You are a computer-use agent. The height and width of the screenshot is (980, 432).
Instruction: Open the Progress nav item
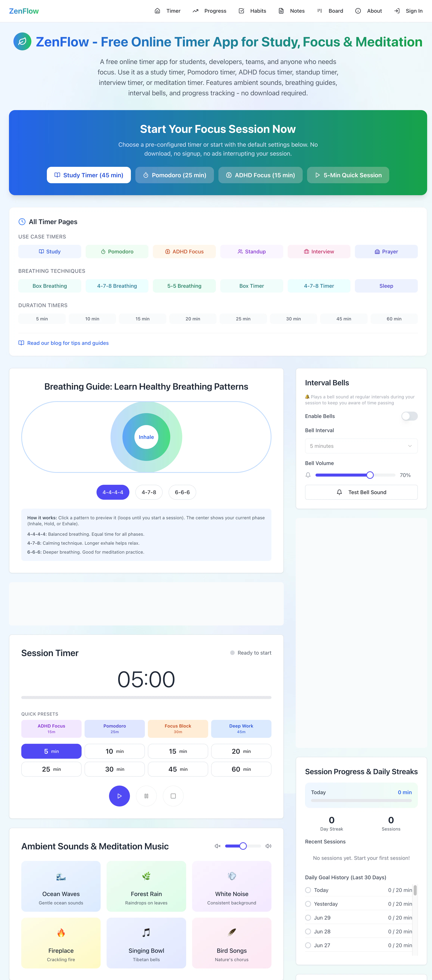tap(209, 11)
